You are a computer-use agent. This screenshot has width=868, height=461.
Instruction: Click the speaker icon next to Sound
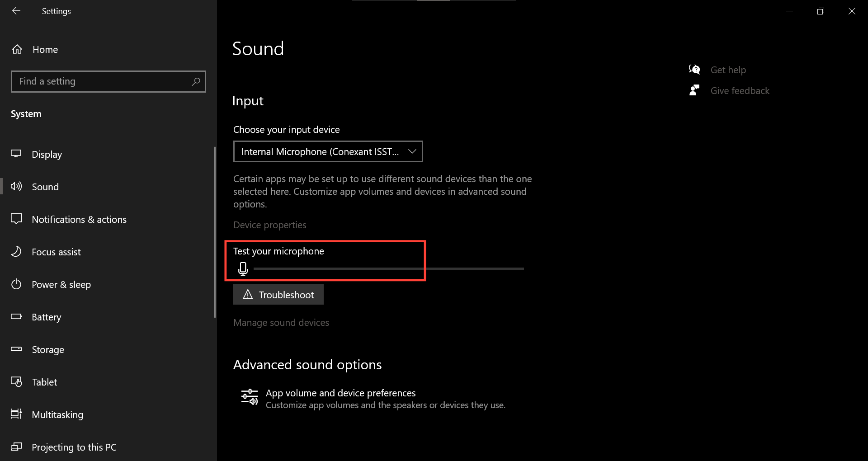[x=16, y=187]
